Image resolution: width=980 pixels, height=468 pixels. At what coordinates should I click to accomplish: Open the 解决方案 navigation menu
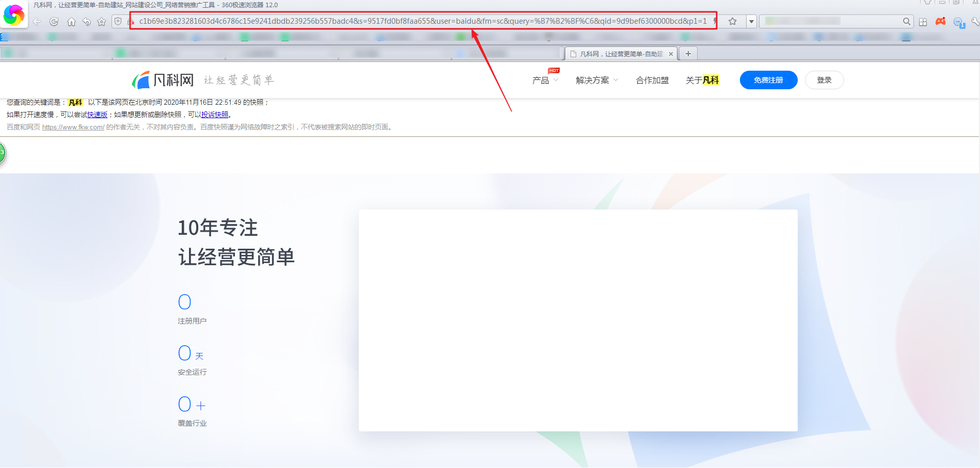(592, 80)
